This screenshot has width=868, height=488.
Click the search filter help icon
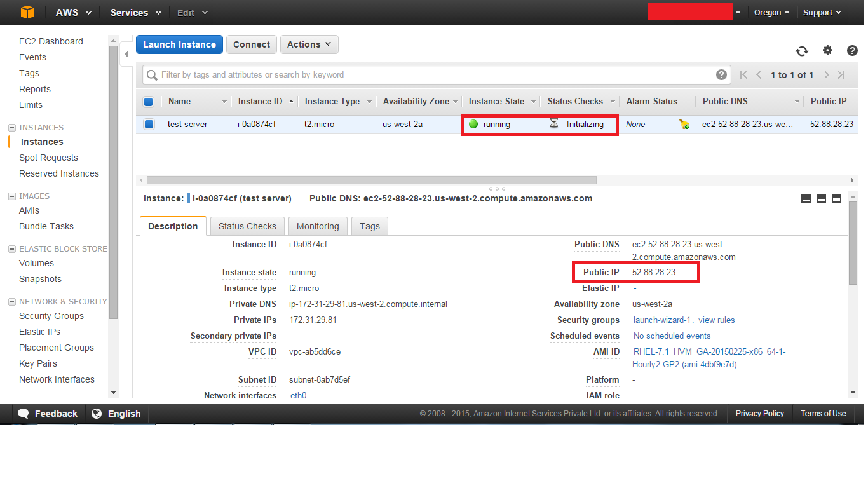click(x=721, y=74)
